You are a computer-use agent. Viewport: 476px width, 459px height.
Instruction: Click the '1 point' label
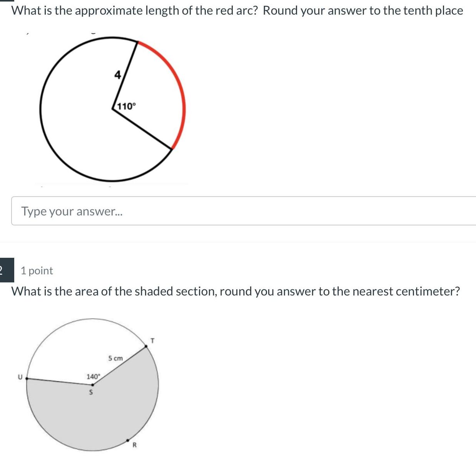37,270
